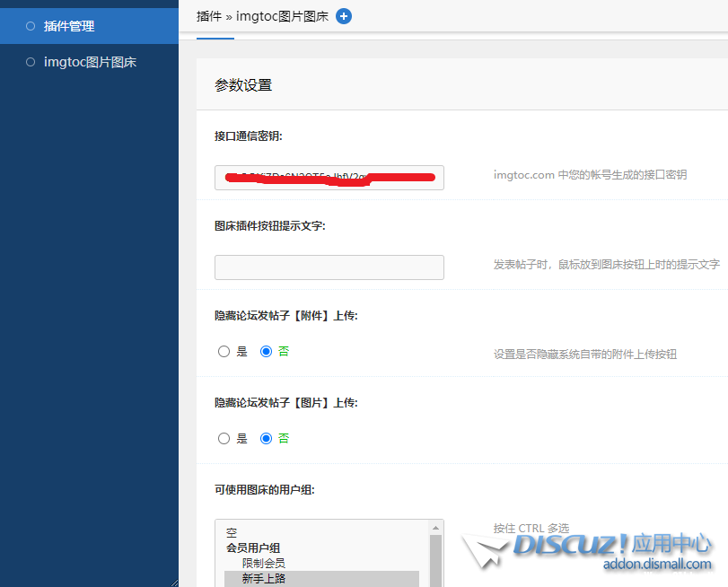Pick 新手上路 in the user group list
The width and height of the screenshot is (728, 587).
tap(263, 579)
